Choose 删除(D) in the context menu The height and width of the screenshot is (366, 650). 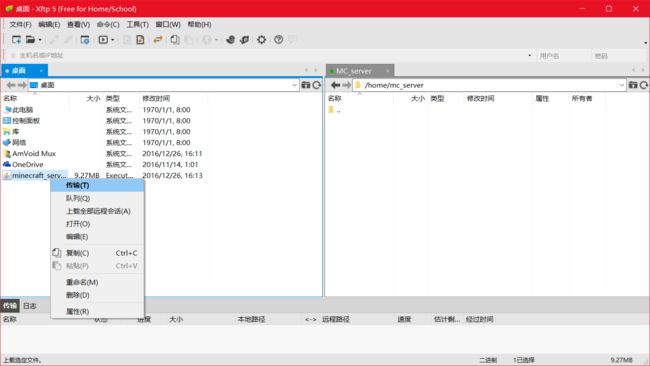coord(97,295)
